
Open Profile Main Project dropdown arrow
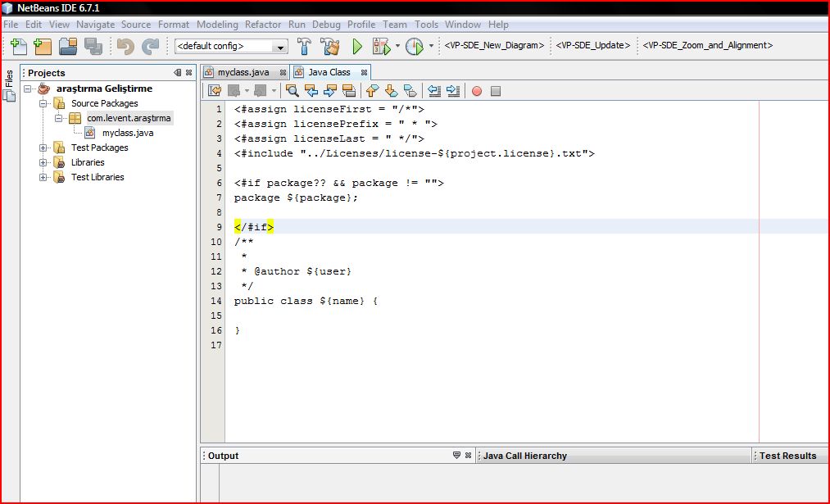(x=431, y=46)
